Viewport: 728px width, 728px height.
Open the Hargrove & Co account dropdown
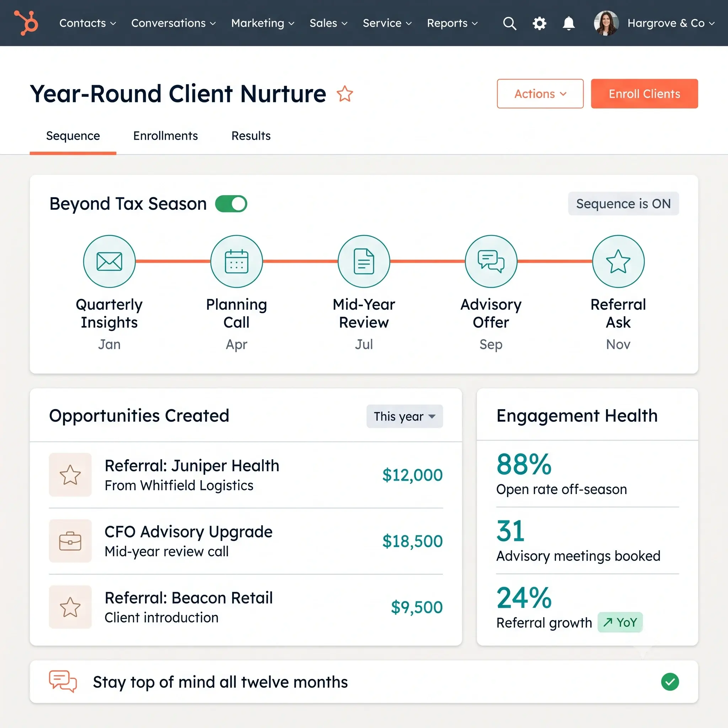[x=671, y=23]
